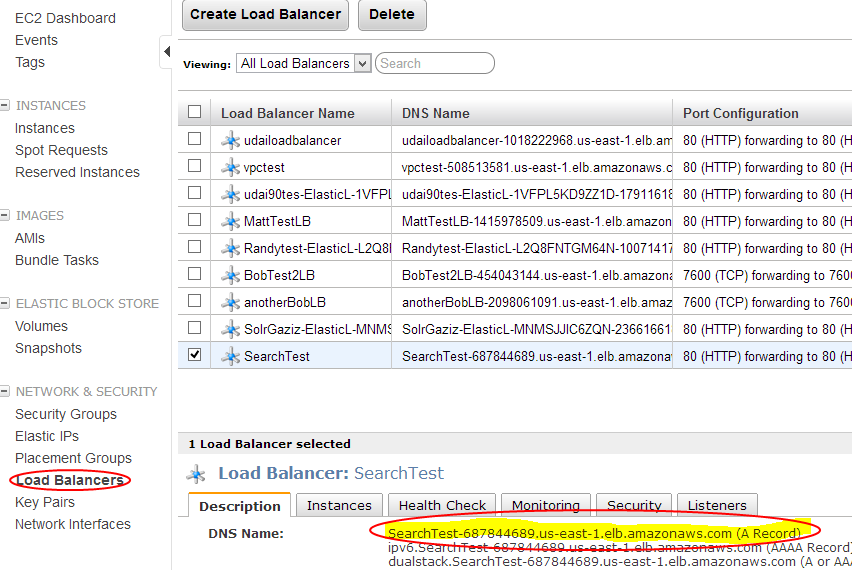Open the Health Check tab
This screenshot has height=570, width=852.
[442, 505]
